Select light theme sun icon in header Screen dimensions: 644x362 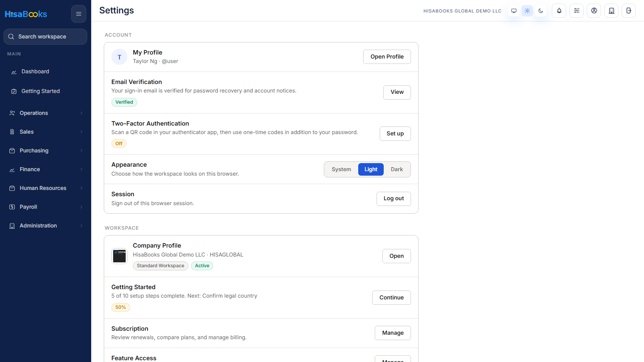point(527,11)
